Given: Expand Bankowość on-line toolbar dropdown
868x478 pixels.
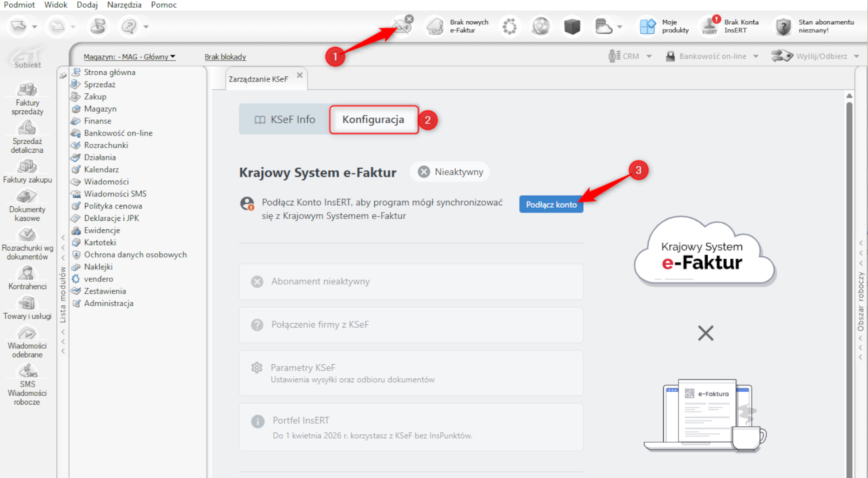Looking at the screenshot, I should [x=756, y=56].
